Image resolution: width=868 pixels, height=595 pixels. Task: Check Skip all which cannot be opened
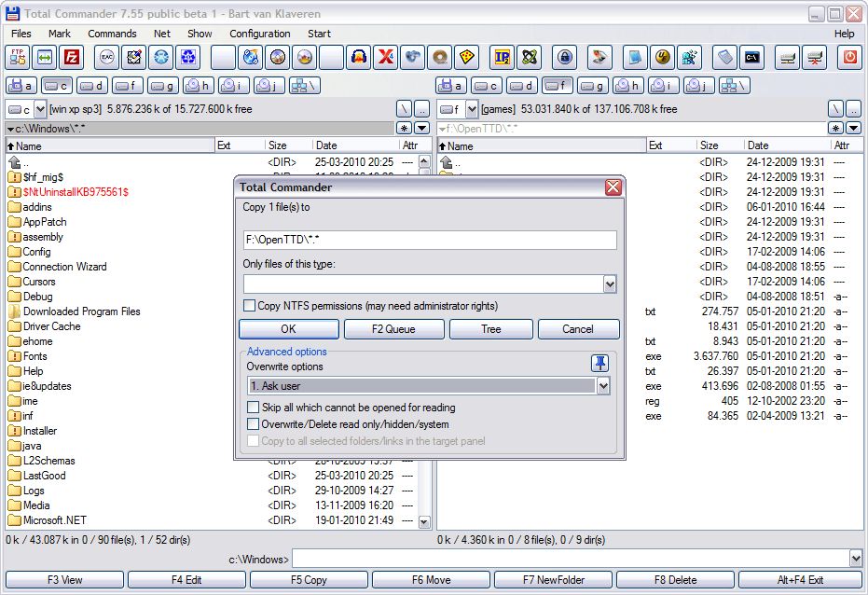tap(253, 408)
